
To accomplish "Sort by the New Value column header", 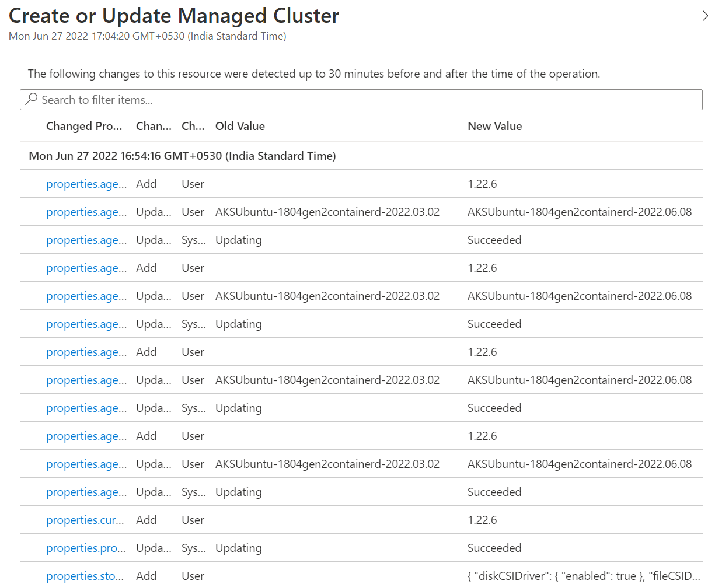I will [x=494, y=126].
